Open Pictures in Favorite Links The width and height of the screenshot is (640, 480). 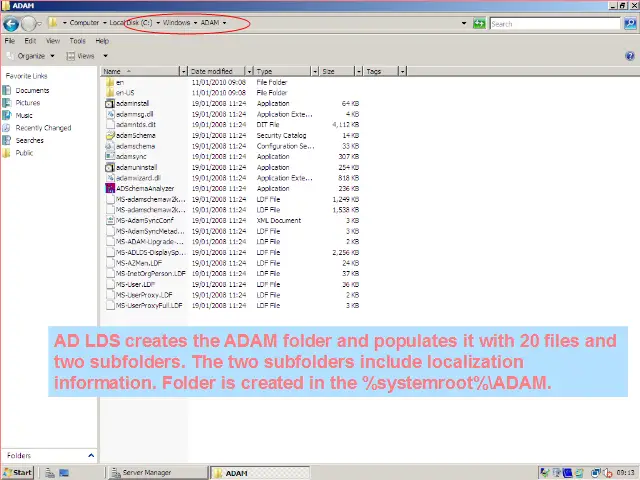(x=28, y=103)
